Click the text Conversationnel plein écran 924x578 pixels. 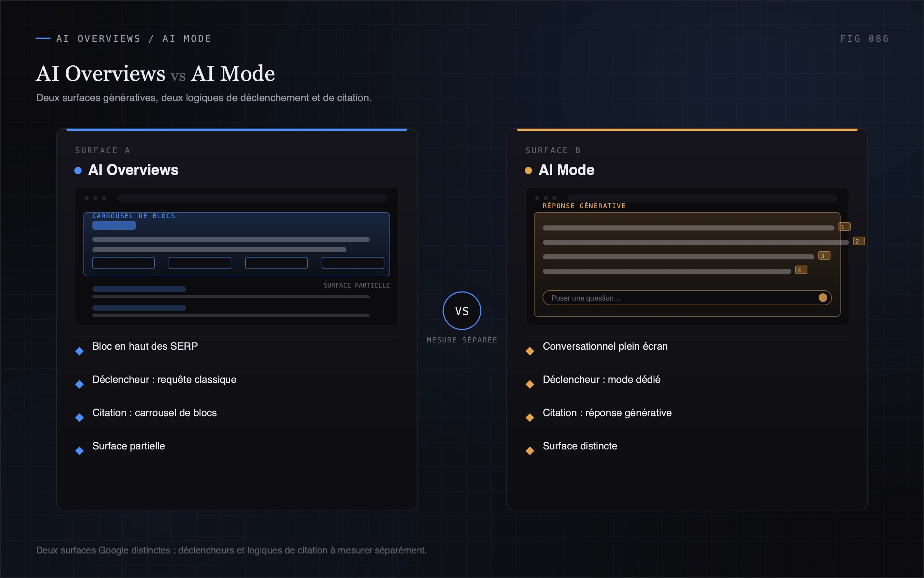click(605, 346)
